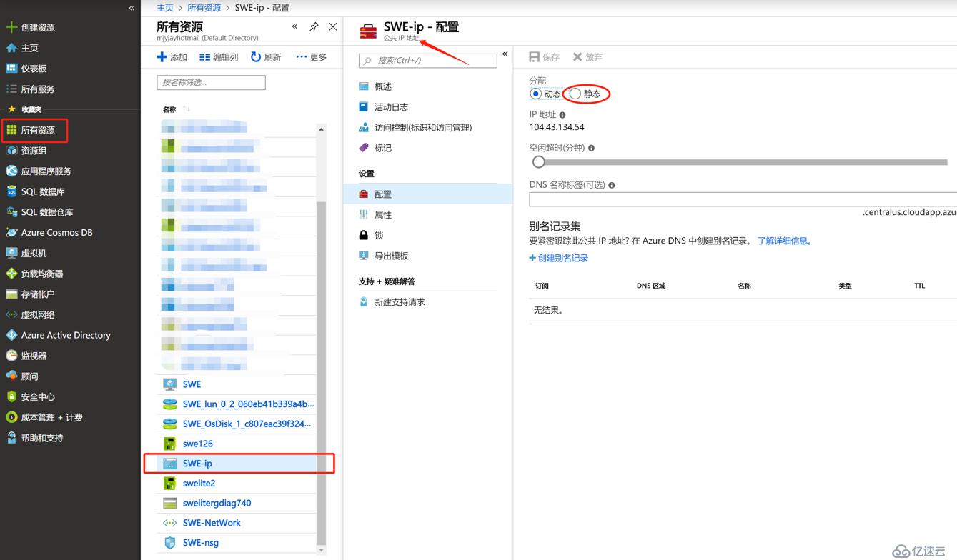Viewport: 957px width, 560px height.
Task: Open Load balancers (负载均衡器)
Action: [x=42, y=274]
